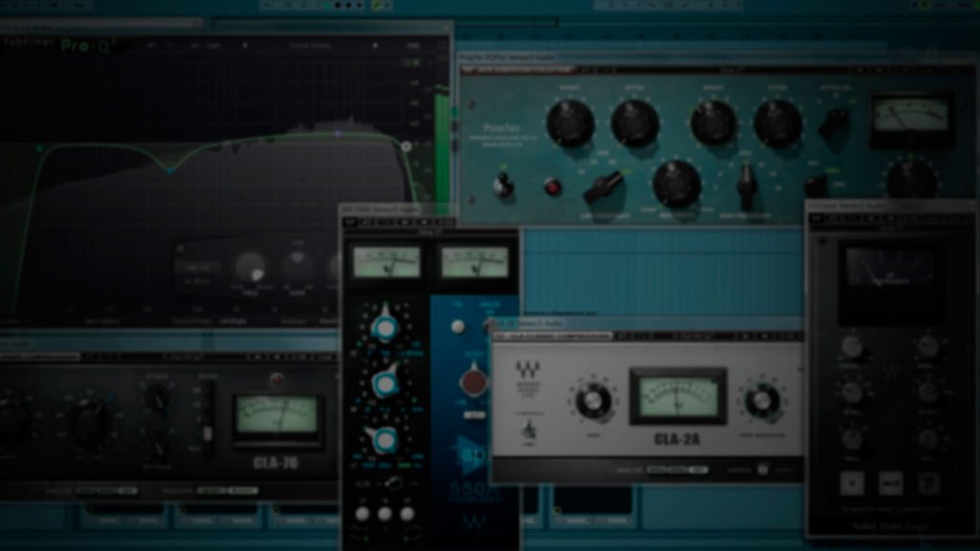Click the API 550A left VU meter
980x551 pixels.
click(x=387, y=262)
